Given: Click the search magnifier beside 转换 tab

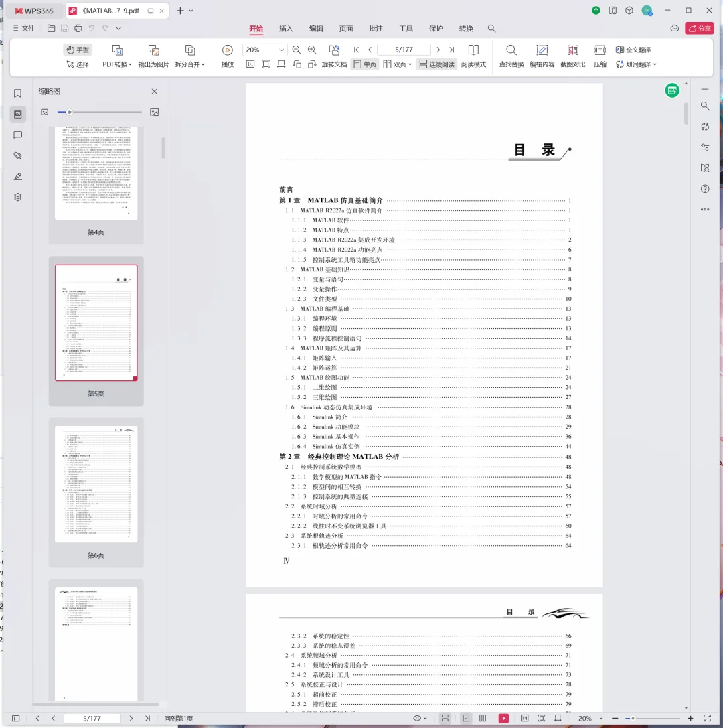Looking at the screenshot, I should 491,28.
